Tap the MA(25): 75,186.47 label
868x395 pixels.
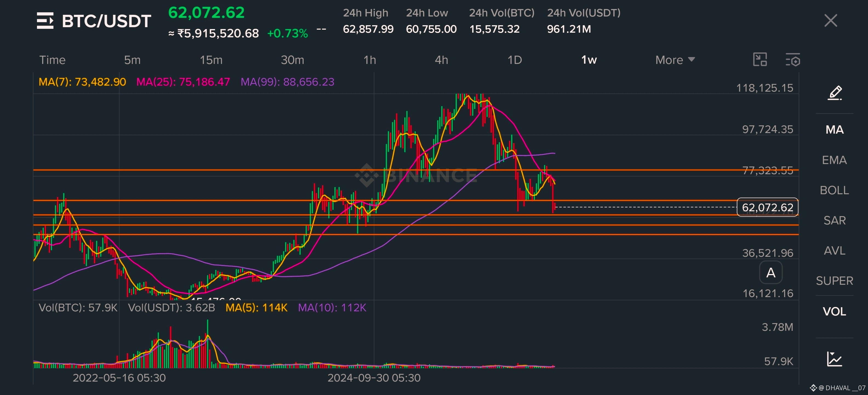(x=183, y=82)
